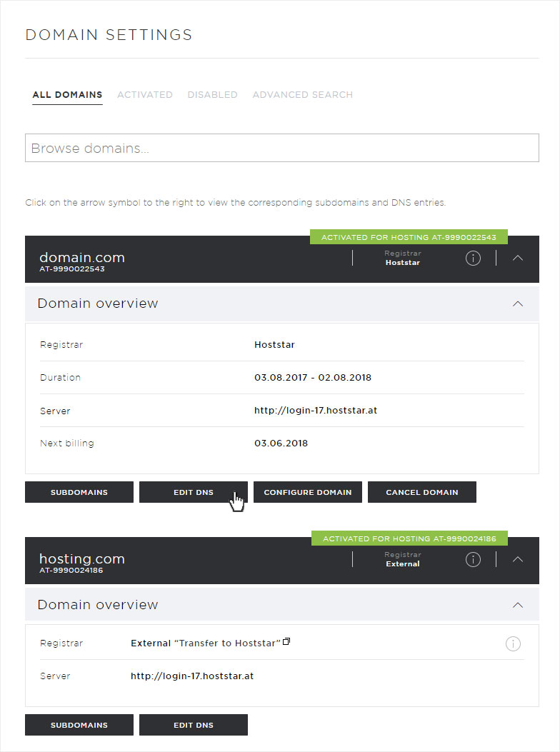Collapse domain.com entry with header chevron
Screen dimensions: 560x752
[x=517, y=258]
